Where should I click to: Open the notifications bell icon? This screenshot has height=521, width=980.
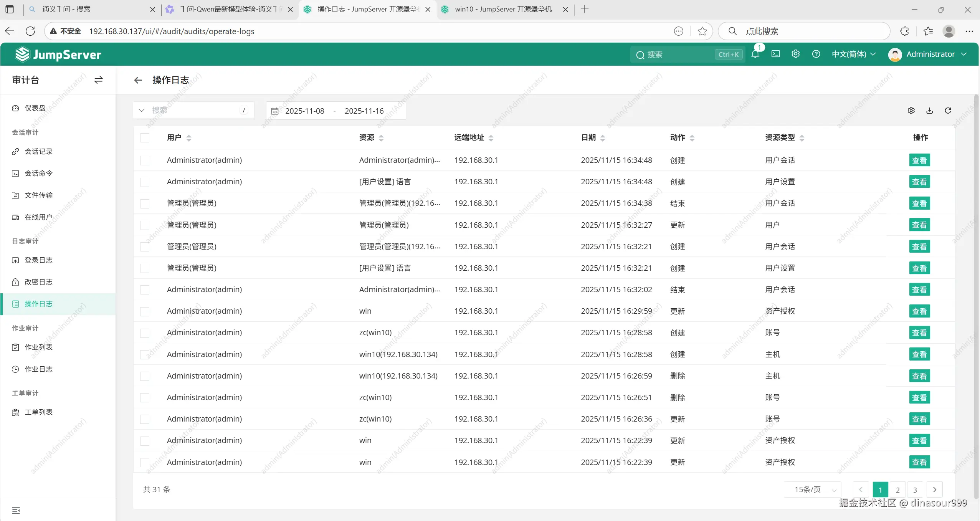pyautogui.click(x=755, y=54)
